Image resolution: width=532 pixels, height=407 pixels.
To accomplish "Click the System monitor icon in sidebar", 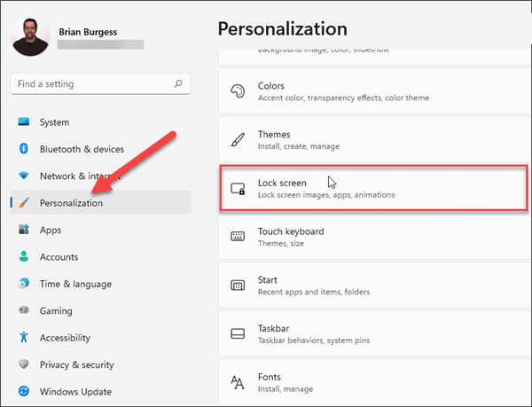I will (x=24, y=122).
